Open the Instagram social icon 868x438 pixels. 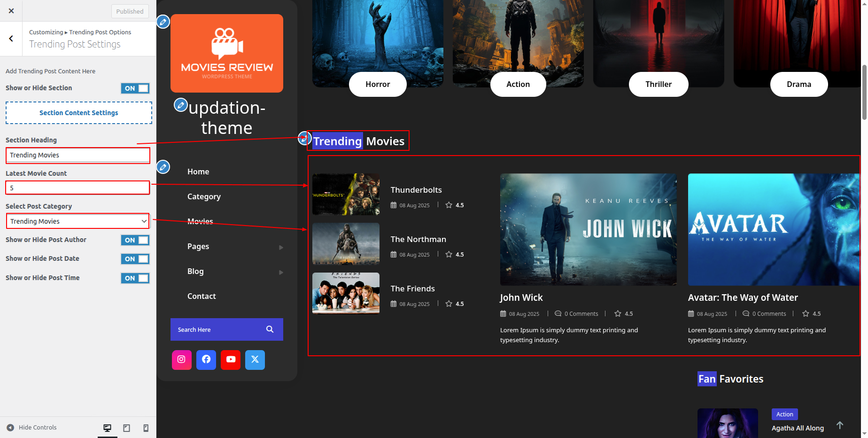coord(181,360)
